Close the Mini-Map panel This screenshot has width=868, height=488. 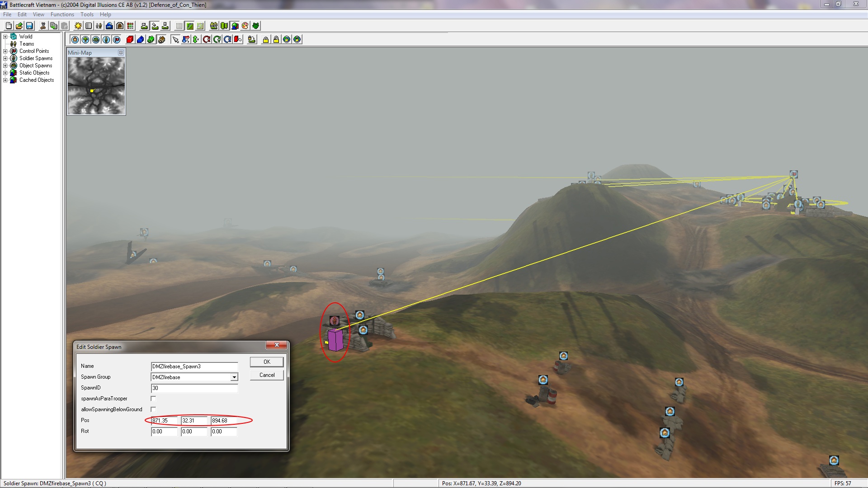tap(121, 53)
